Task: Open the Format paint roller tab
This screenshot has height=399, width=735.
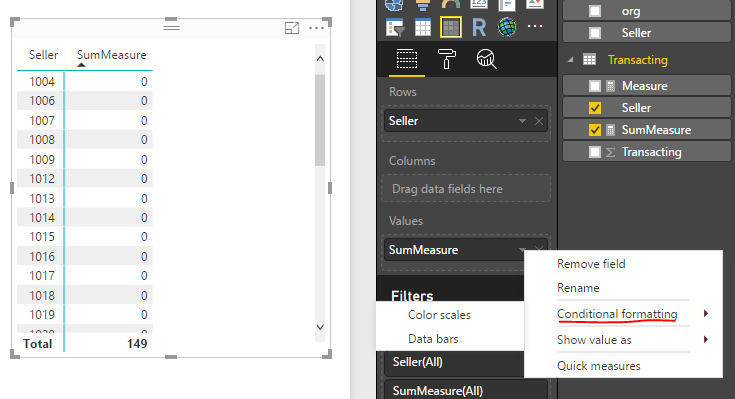Action: (446, 59)
